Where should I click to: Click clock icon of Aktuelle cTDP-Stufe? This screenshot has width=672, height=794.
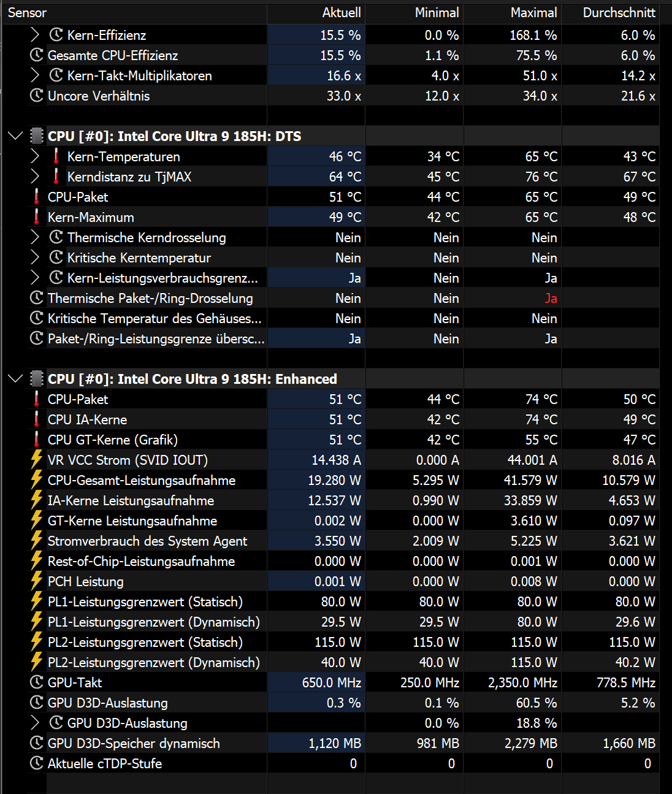click(37, 763)
